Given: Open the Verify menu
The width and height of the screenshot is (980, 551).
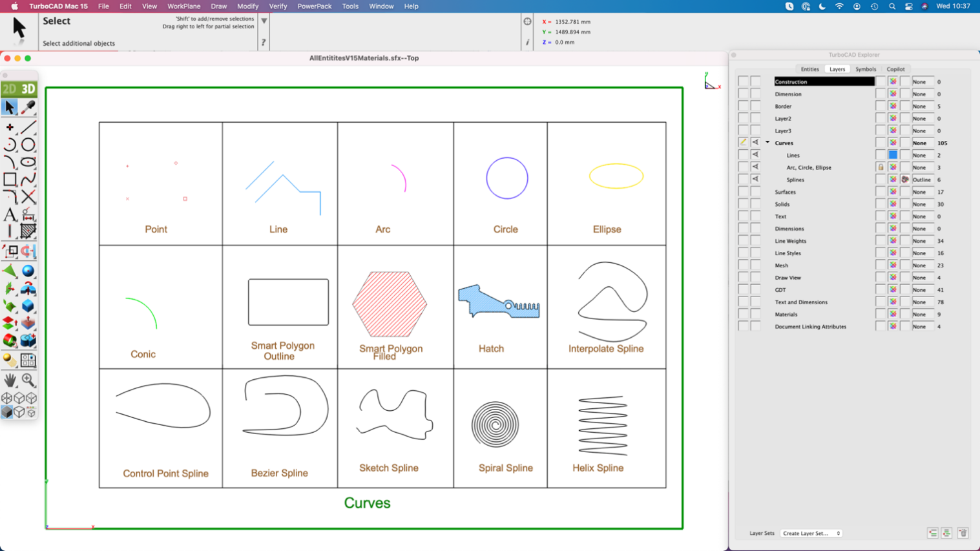Looking at the screenshot, I should [278, 6].
